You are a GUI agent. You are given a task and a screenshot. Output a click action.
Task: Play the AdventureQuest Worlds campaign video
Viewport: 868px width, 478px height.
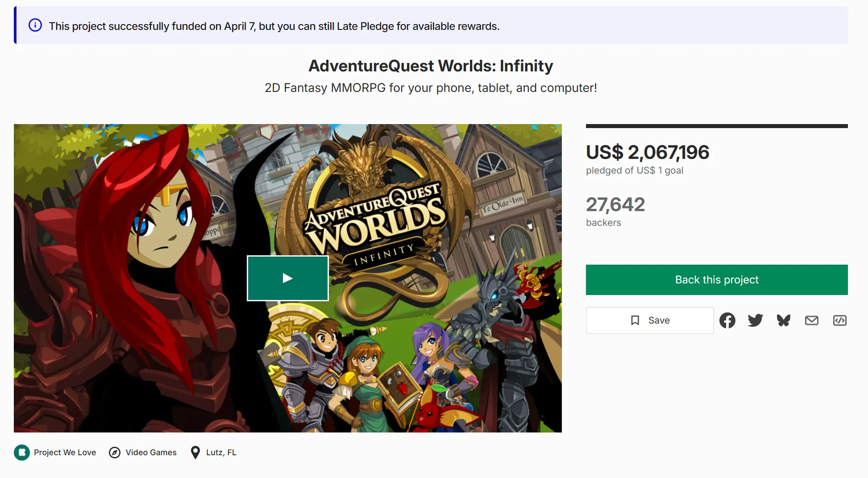coord(288,278)
